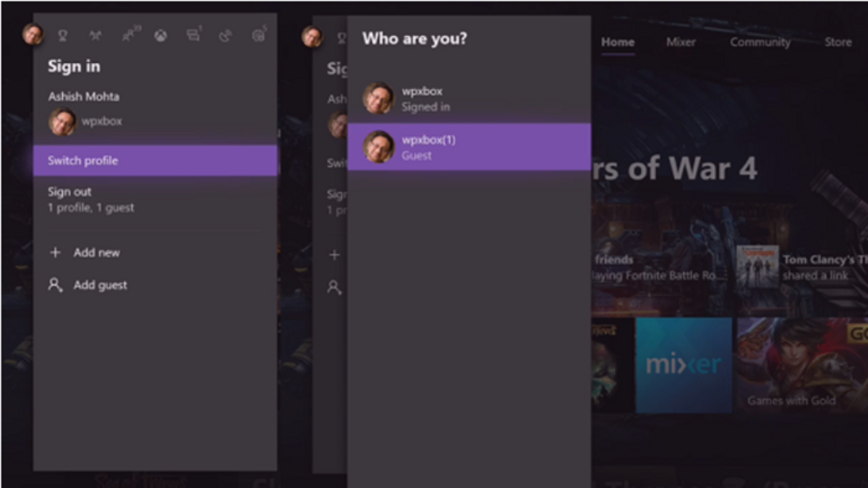The width and height of the screenshot is (868, 488).
Task: Click wpxbox avatar under Ashish Mohta
Action: click(x=62, y=121)
